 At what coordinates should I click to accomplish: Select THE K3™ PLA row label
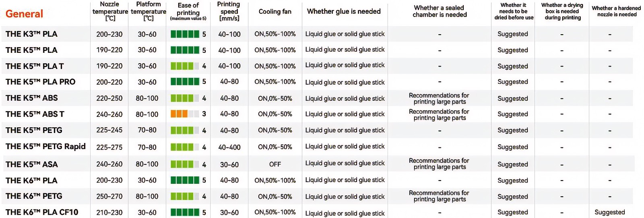click(31, 34)
